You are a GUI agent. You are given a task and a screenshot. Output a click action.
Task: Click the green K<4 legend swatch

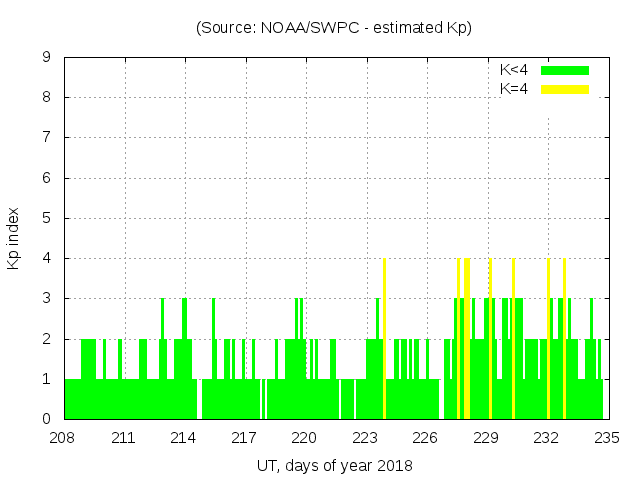[x=565, y=70]
